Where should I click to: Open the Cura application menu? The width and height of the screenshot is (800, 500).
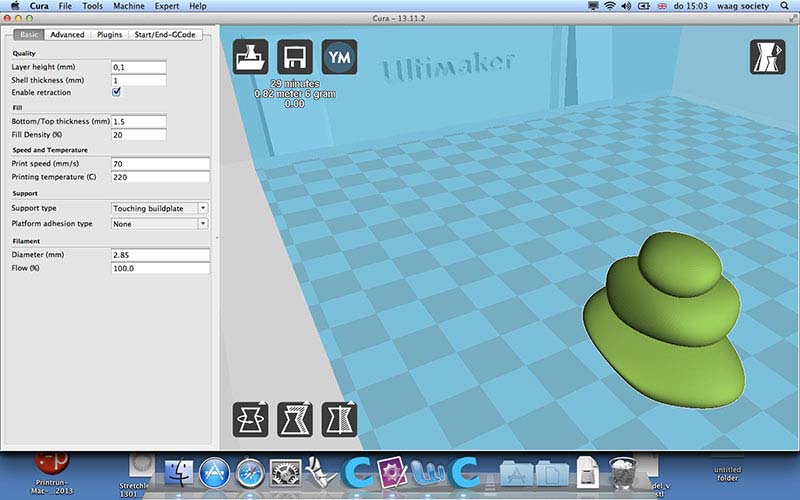tap(39, 6)
